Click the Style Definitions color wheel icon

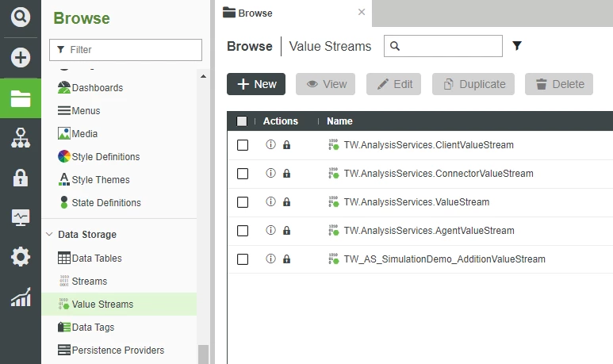pos(64,156)
